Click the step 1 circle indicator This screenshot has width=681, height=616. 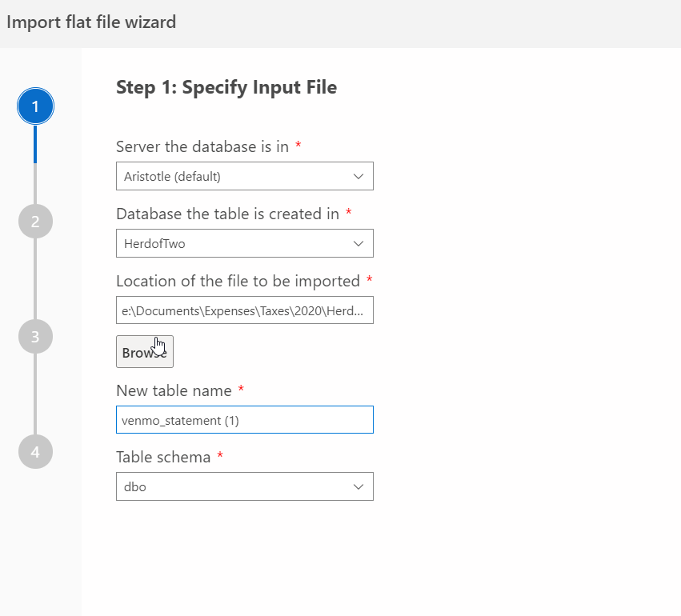coord(35,107)
